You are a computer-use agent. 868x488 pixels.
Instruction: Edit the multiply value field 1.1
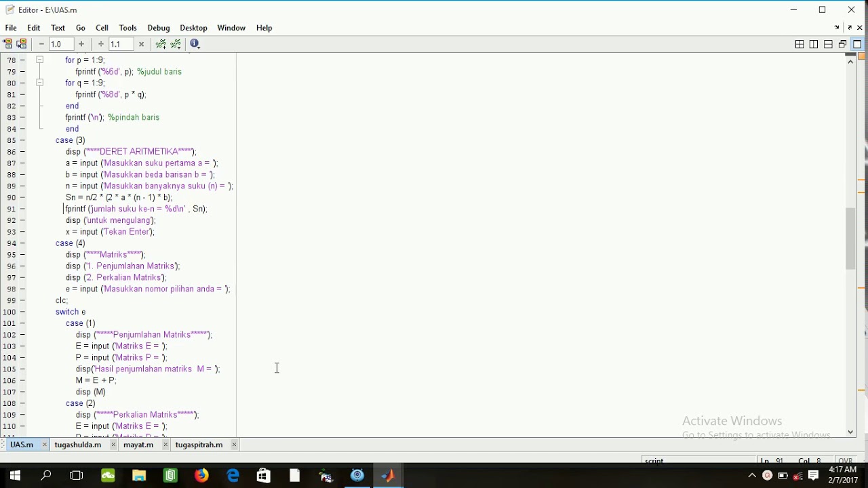[x=121, y=44]
